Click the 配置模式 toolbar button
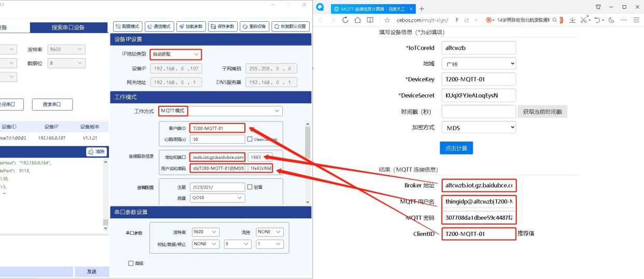 [127, 26]
